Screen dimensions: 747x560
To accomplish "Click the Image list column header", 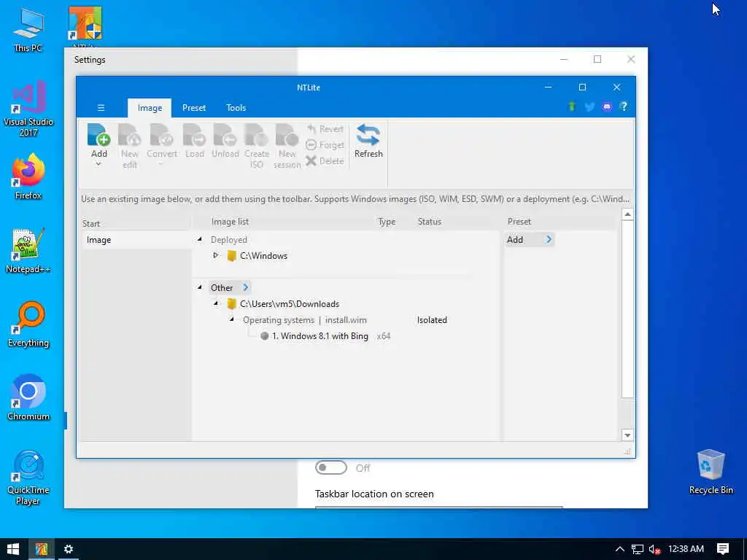I will tap(230, 222).
